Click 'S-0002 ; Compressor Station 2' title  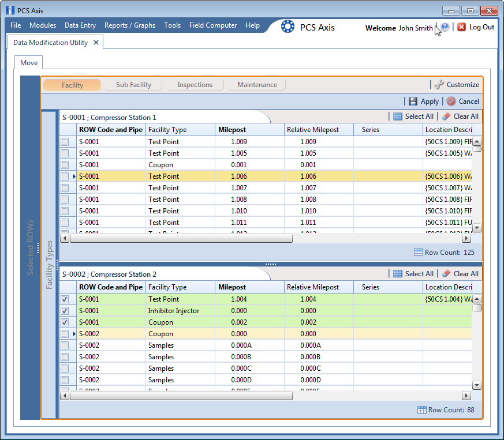tap(109, 274)
